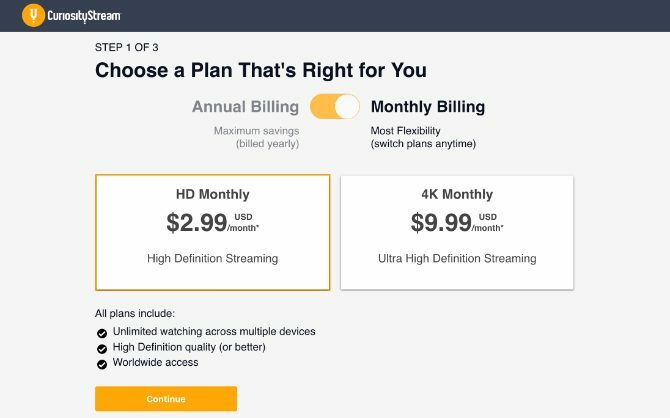The image size is (670, 418).
Task: Click the checkmark beside Worldwide access
Action: pos(102,364)
